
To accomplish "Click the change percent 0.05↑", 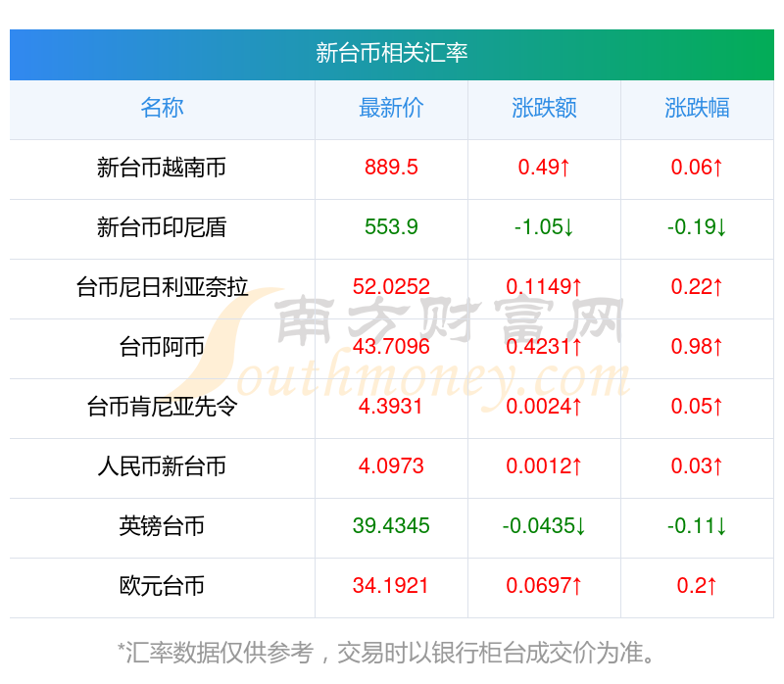I will 697,406.
